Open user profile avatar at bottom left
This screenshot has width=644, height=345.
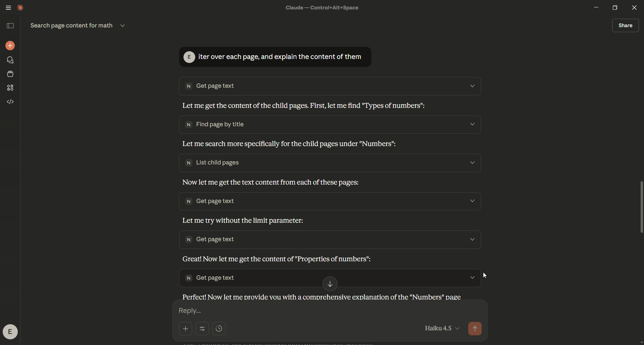[10, 332]
